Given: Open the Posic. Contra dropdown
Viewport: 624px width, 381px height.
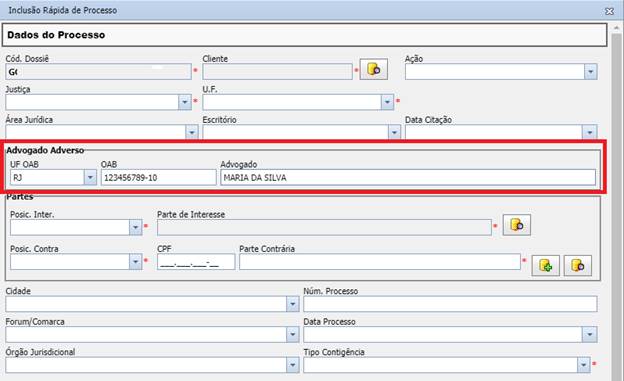Looking at the screenshot, I should 135,262.
